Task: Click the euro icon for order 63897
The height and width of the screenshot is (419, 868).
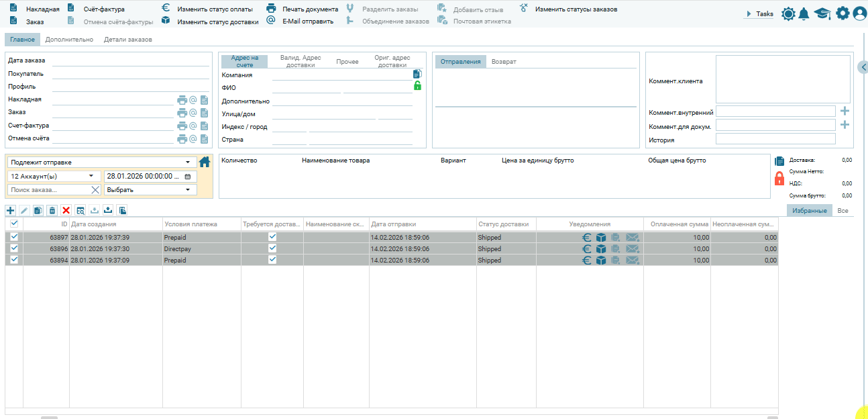Action: click(586, 237)
